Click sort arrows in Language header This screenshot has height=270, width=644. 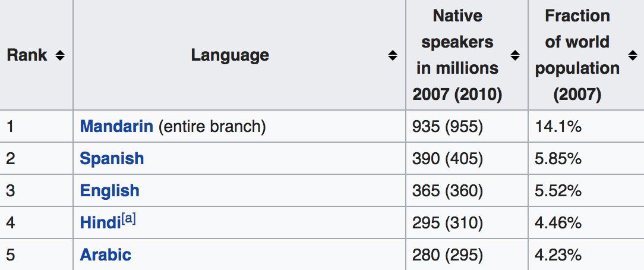[x=393, y=55]
